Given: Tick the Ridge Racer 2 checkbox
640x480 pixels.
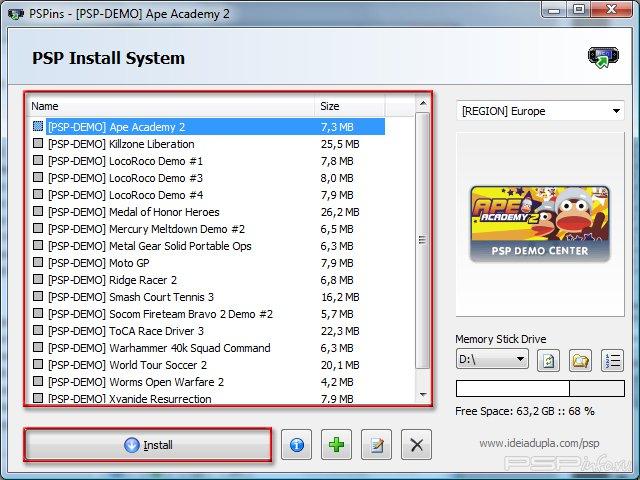Looking at the screenshot, I should (38, 280).
